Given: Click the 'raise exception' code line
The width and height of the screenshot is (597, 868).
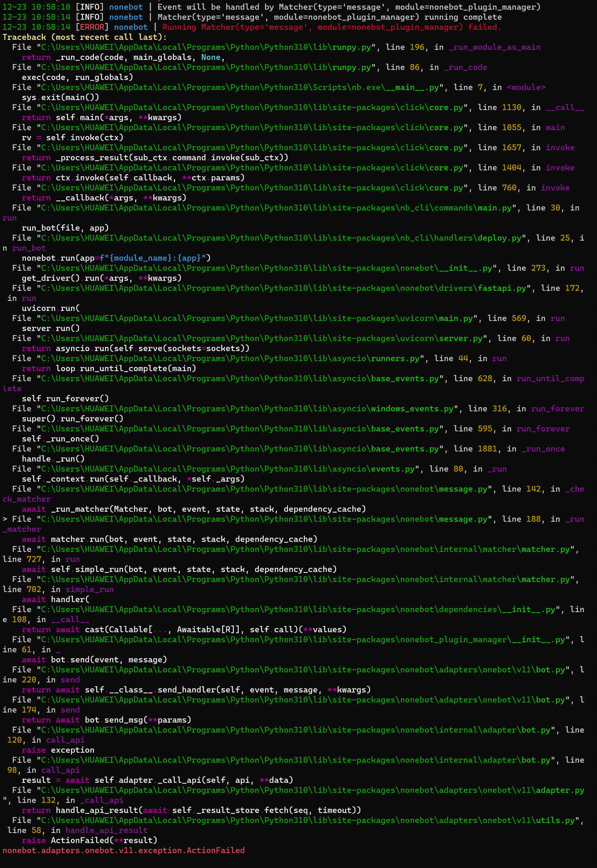Looking at the screenshot, I should [x=58, y=750].
